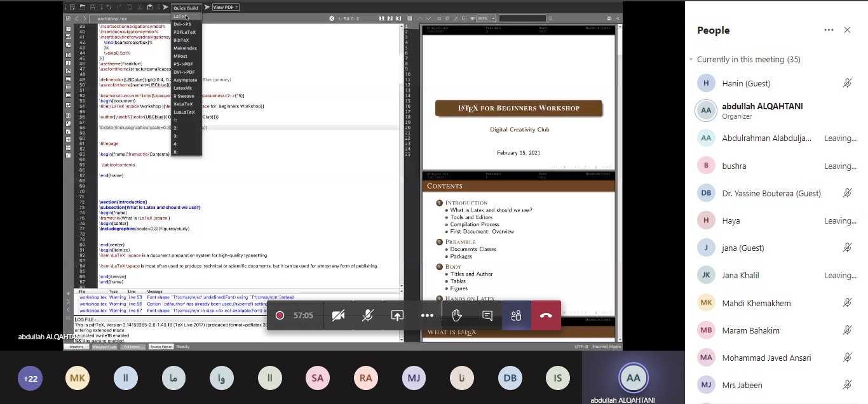The width and height of the screenshot is (868, 404).
Task: Raise your hand in the meeting
Action: click(456, 316)
